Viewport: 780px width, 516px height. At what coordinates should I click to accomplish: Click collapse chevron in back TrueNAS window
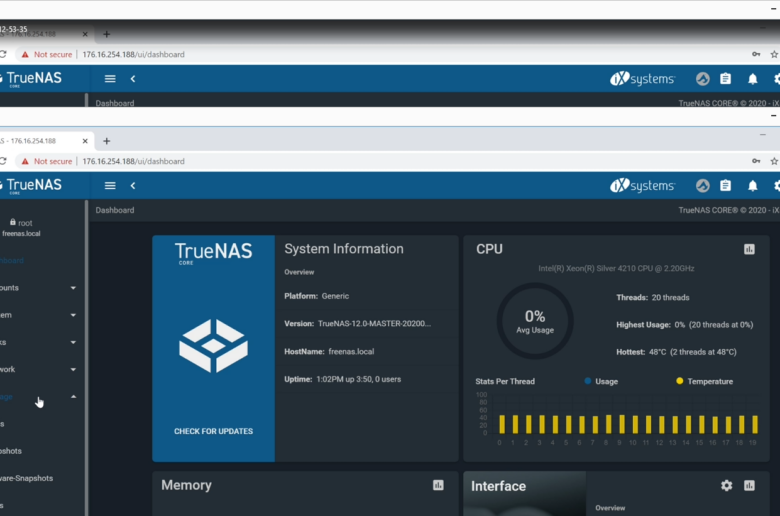pos(133,79)
